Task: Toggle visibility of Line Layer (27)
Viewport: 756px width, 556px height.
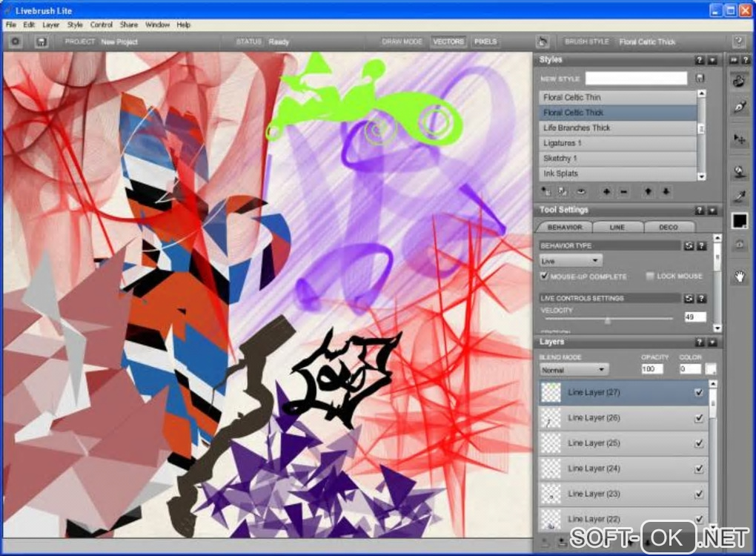Action: click(x=699, y=392)
